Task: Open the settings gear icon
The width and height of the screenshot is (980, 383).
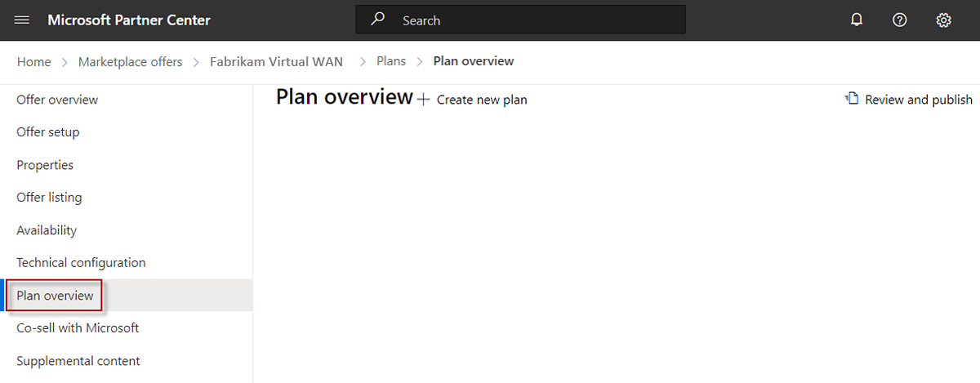Action: [943, 20]
